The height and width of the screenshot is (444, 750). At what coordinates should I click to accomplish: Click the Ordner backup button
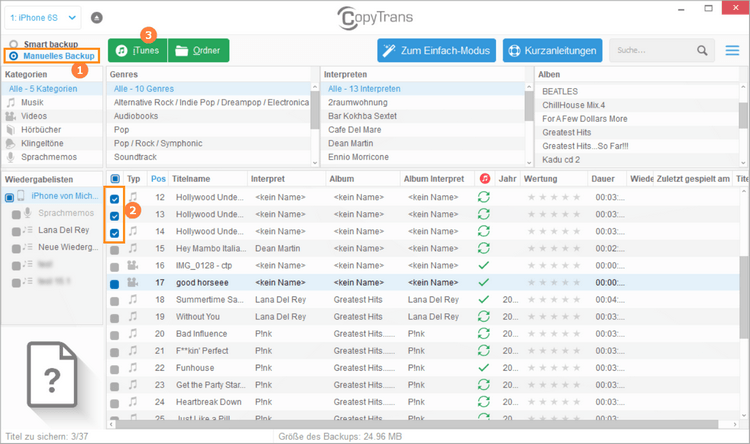(199, 50)
